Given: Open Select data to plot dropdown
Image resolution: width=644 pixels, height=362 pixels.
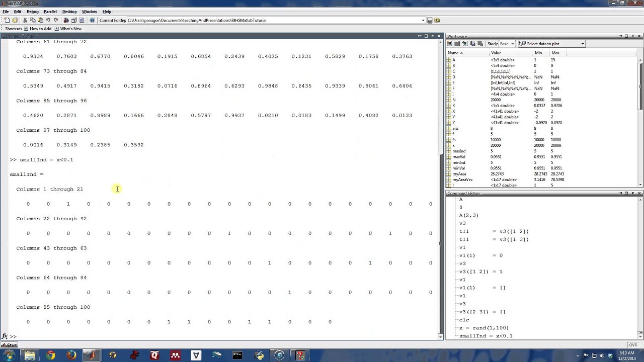Looking at the screenshot, I should (x=583, y=44).
